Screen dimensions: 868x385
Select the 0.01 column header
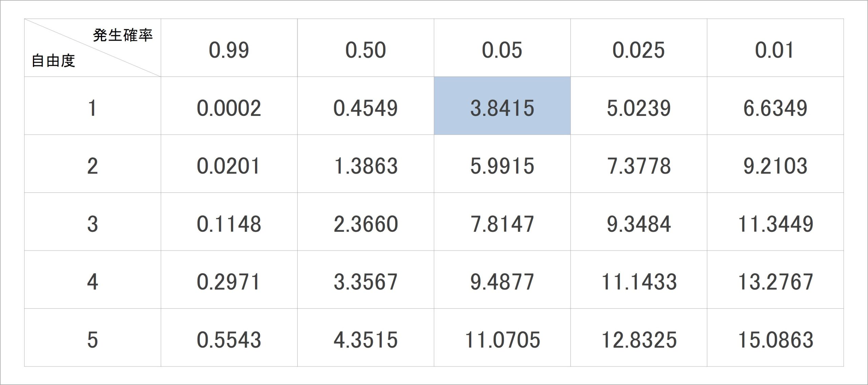pos(775,48)
